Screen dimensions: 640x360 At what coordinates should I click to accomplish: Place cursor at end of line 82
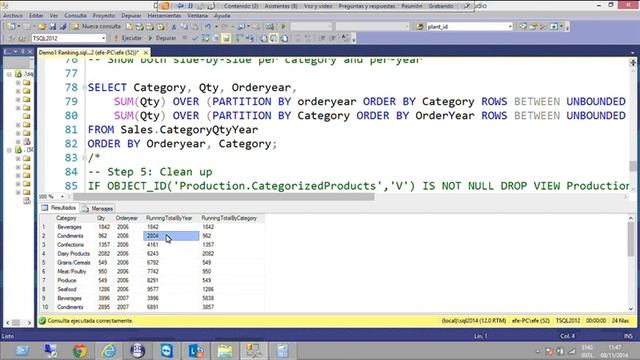click(278, 144)
